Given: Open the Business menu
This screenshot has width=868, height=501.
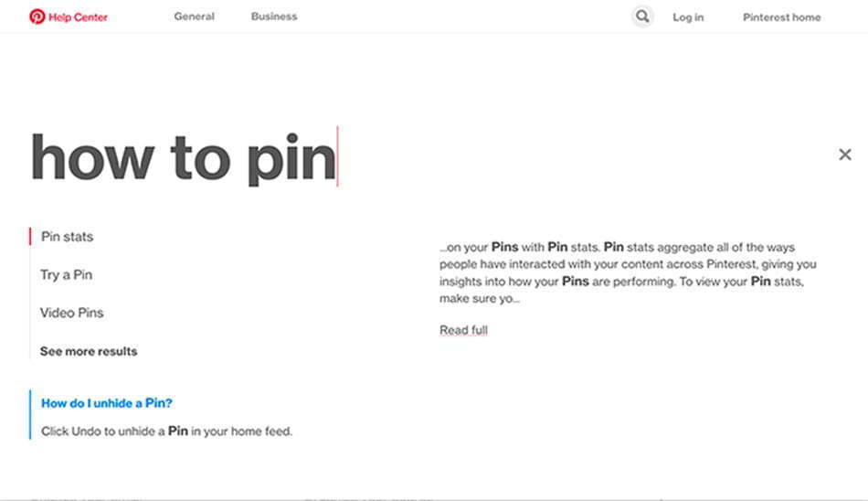Looking at the screenshot, I should tap(274, 16).
